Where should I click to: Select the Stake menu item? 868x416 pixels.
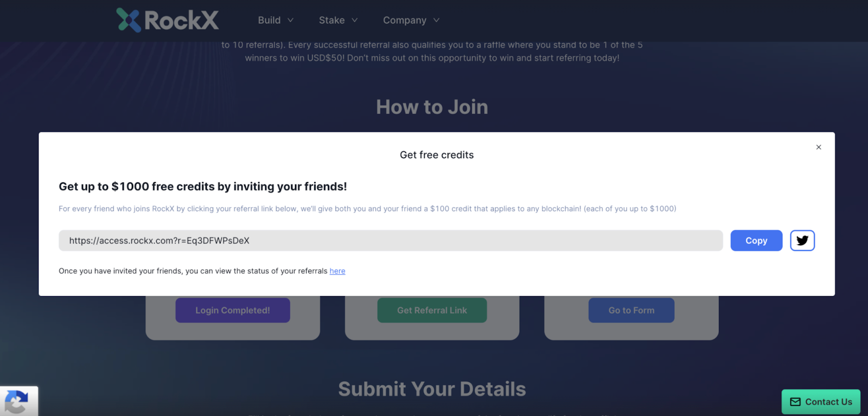pos(331,20)
